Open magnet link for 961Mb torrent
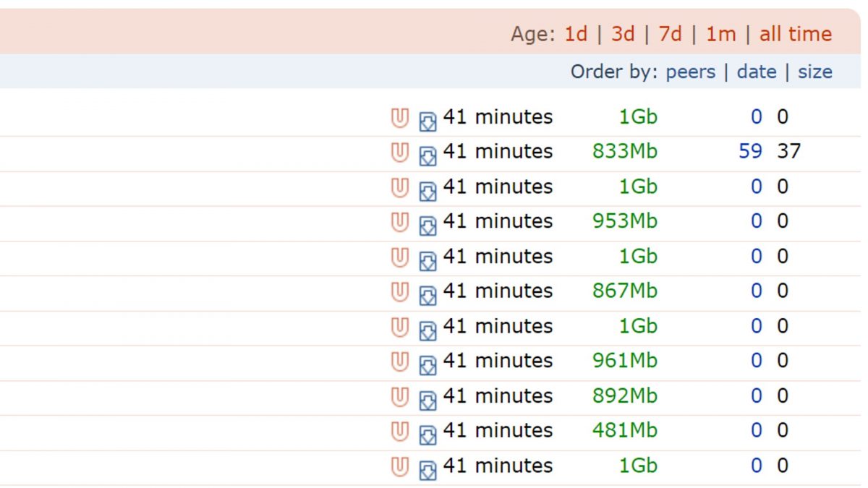This screenshot has height=488, width=868. [399, 361]
